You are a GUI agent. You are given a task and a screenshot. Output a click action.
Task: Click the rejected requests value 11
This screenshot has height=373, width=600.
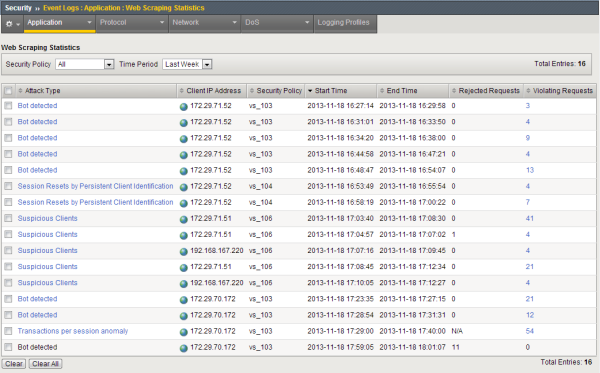click(455, 347)
